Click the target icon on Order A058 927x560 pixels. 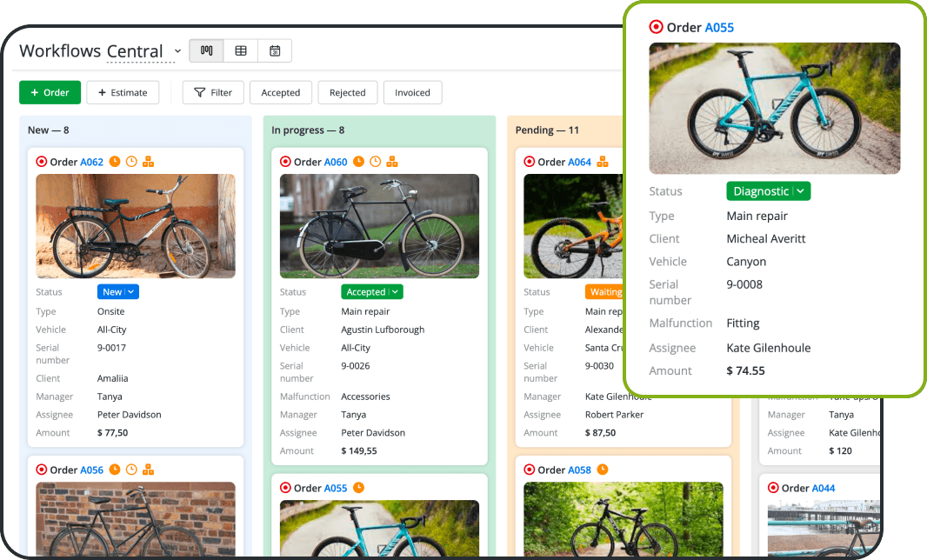coord(529,470)
